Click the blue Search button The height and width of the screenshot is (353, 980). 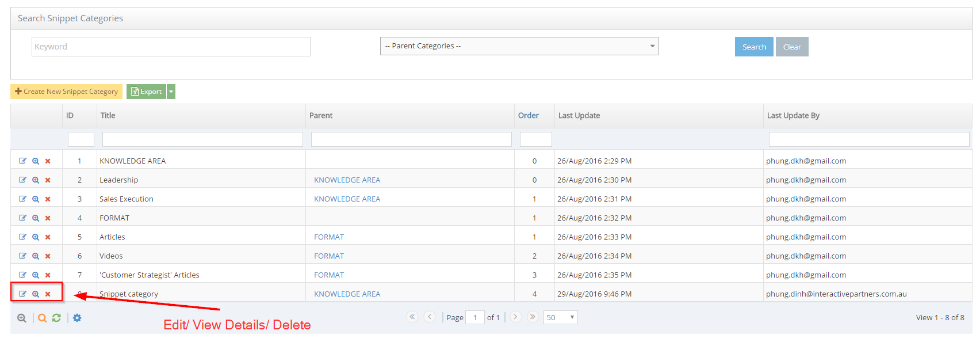(x=753, y=47)
